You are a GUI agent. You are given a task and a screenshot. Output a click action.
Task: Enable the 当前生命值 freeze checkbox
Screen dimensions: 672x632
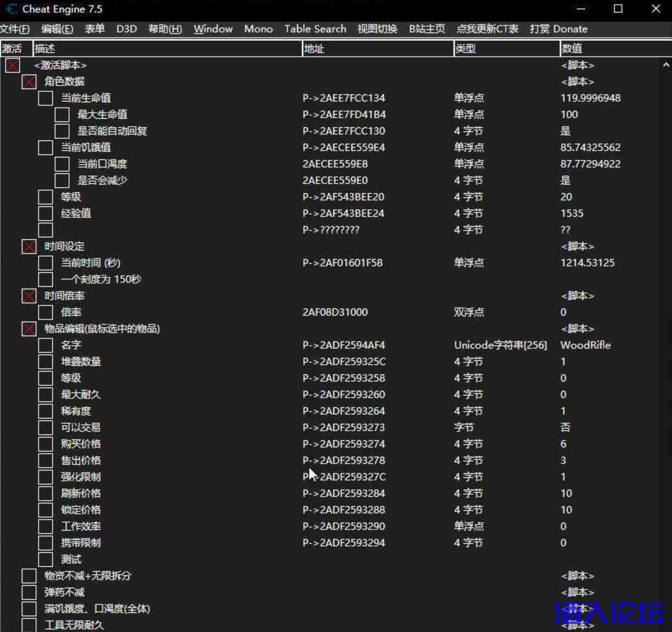click(46, 98)
